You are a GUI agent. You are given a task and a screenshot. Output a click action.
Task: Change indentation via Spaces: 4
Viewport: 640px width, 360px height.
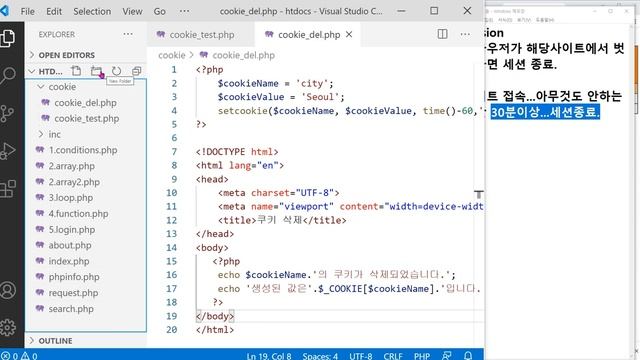[x=320, y=356]
